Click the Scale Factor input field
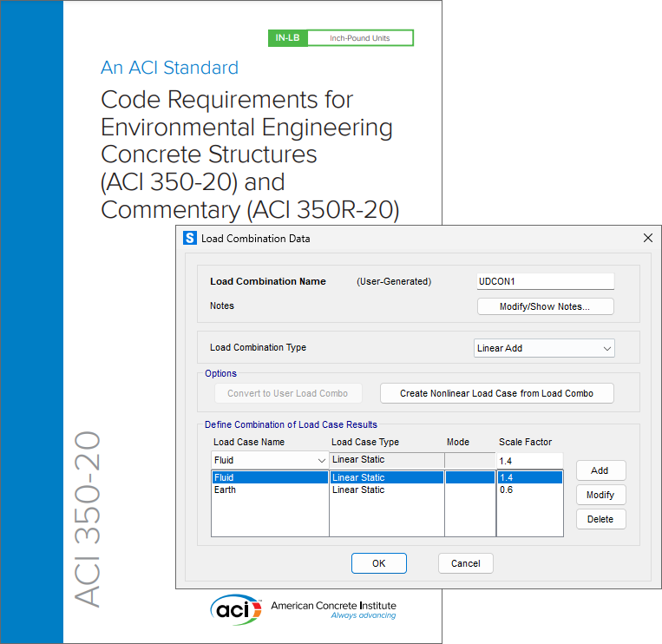 point(529,460)
